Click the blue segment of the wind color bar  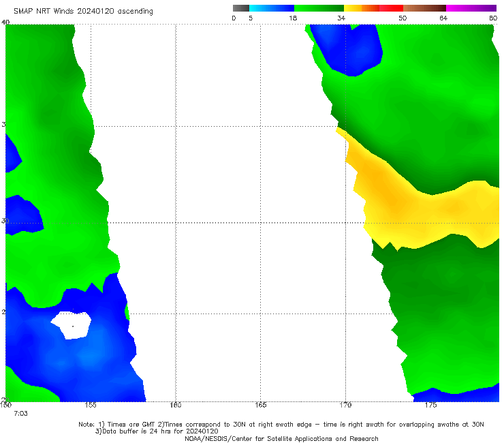point(272,8)
